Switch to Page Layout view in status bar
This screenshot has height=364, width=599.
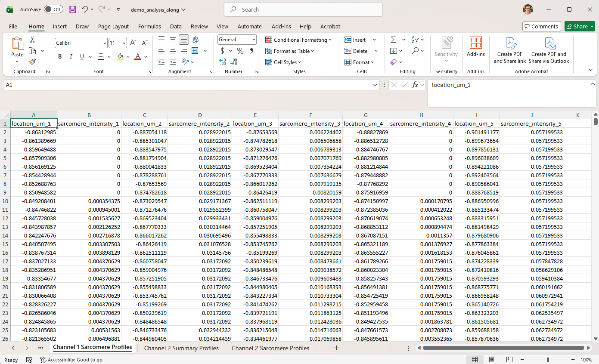[492, 360]
